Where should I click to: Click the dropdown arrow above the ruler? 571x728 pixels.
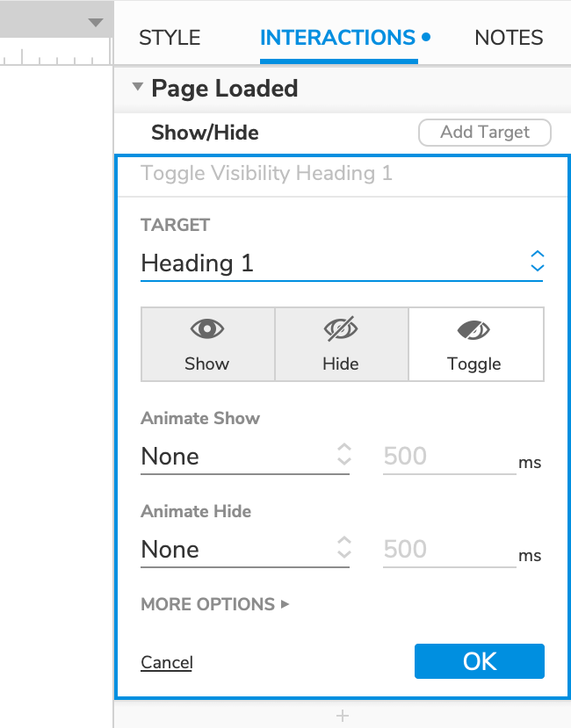[96, 23]
